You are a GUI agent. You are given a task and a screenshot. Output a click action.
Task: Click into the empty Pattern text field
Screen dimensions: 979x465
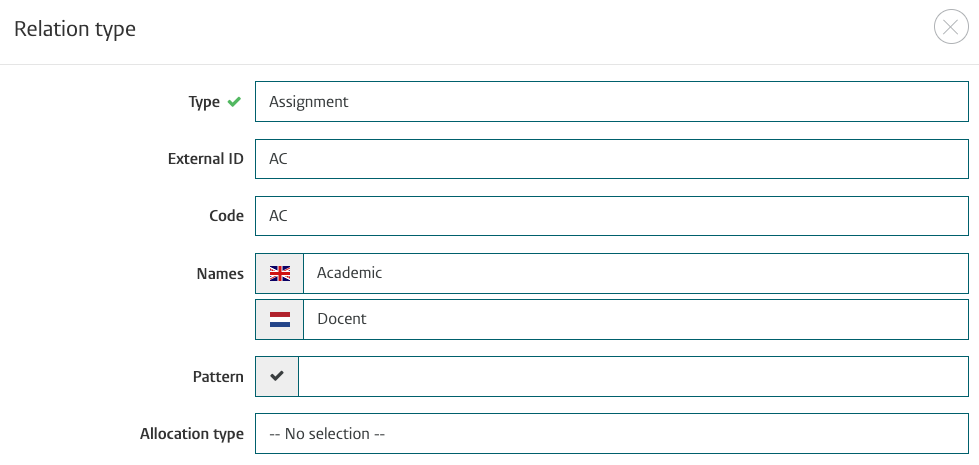tap(633, 376)
